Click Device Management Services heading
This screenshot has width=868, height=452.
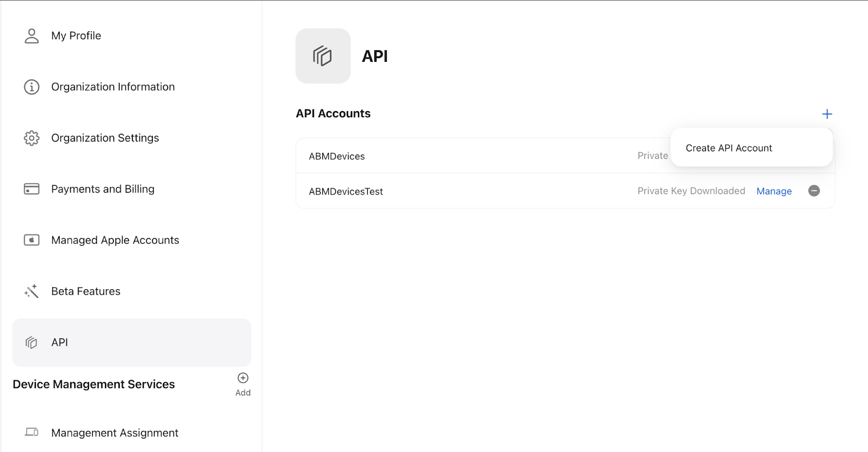tap(94, 384)
